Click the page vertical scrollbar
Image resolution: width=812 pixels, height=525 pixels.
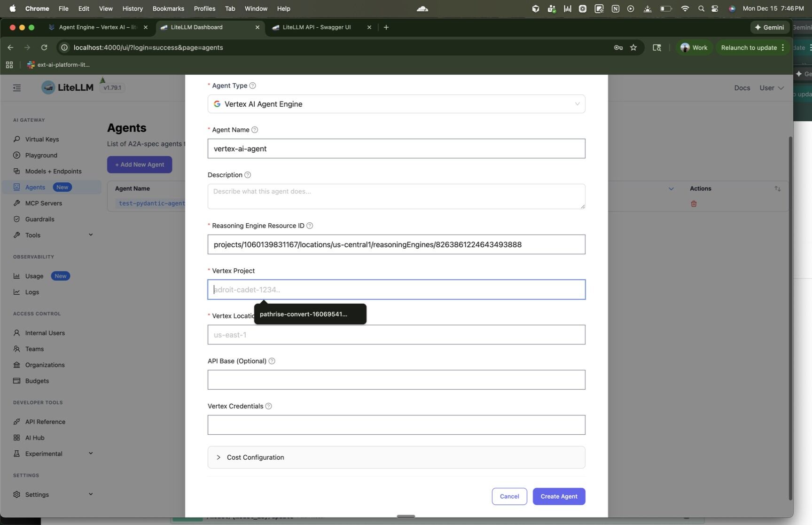[x=790, y=318]
